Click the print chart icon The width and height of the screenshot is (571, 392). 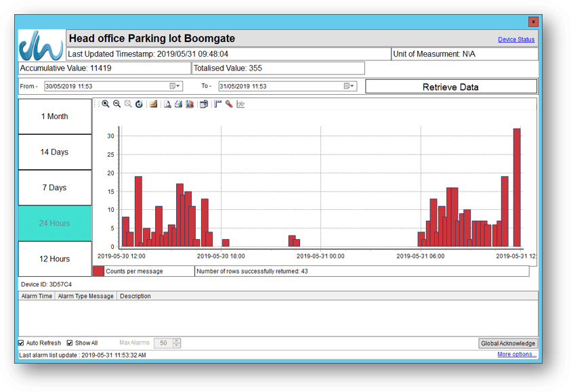click(x=178, y=104)
